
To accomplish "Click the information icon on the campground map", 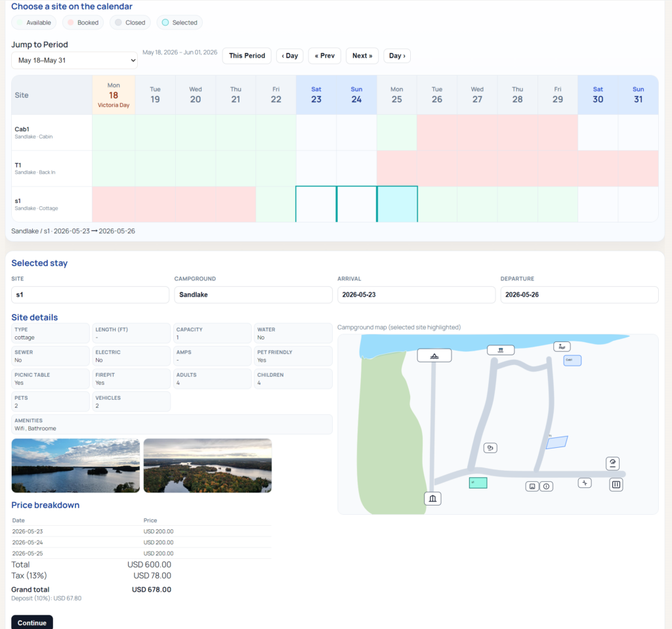I will tap(547, 486).
